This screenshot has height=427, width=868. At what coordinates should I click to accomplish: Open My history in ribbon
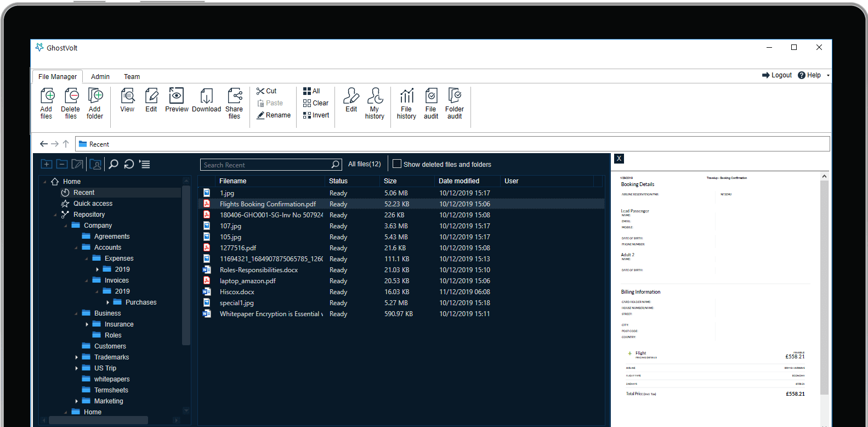click(x=375, y=97)
